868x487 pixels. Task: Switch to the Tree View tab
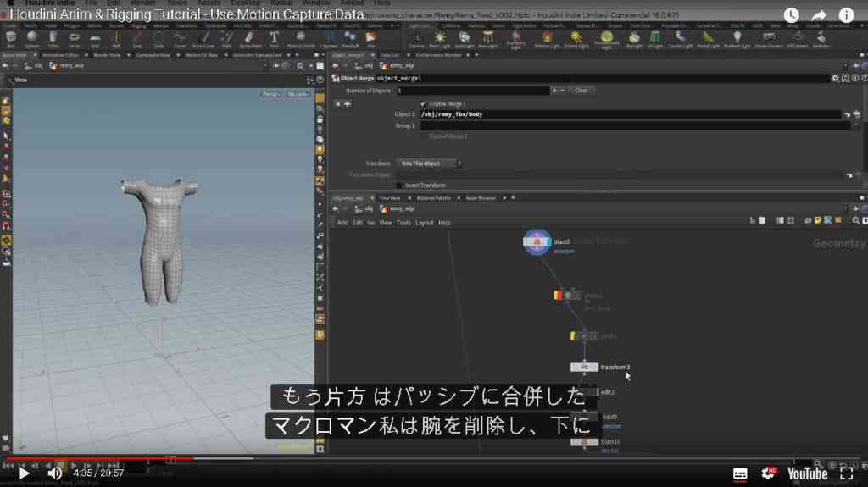tap(390, 198)
